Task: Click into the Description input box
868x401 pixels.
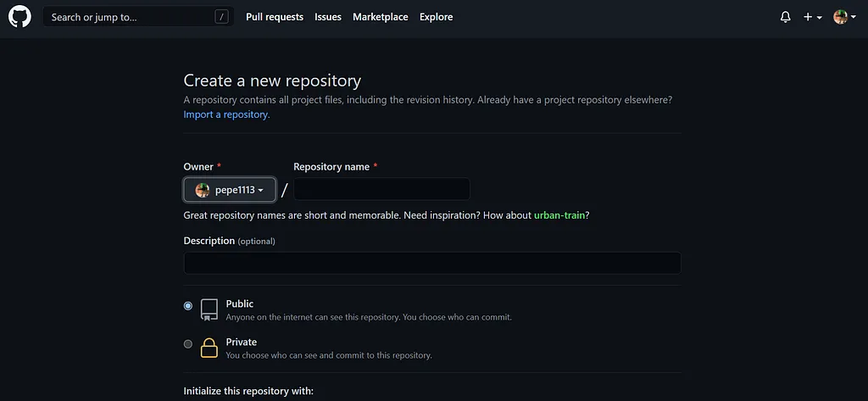Action: [x=432, y=263]
